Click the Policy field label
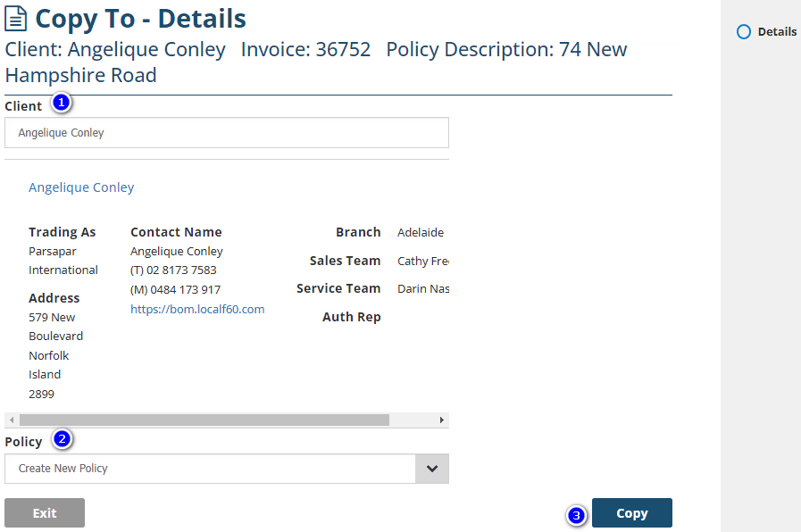 click(23, 442)
